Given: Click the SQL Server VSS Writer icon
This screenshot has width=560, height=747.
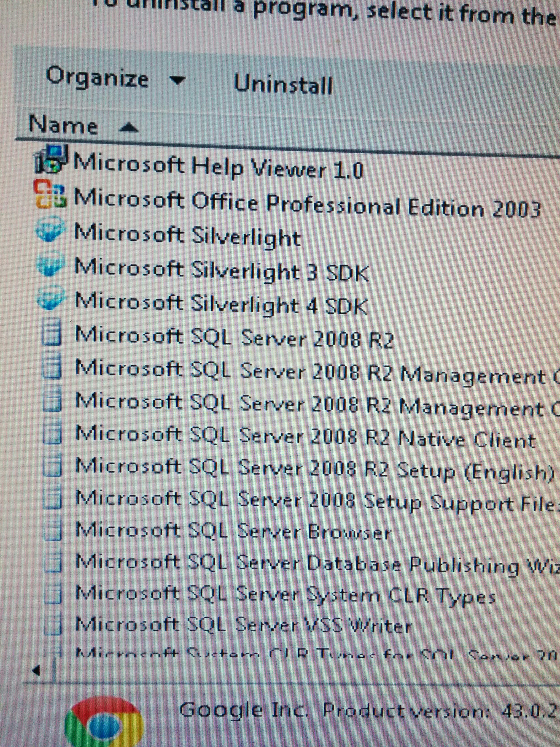Looking at the screenshot, I should point(53,622).
